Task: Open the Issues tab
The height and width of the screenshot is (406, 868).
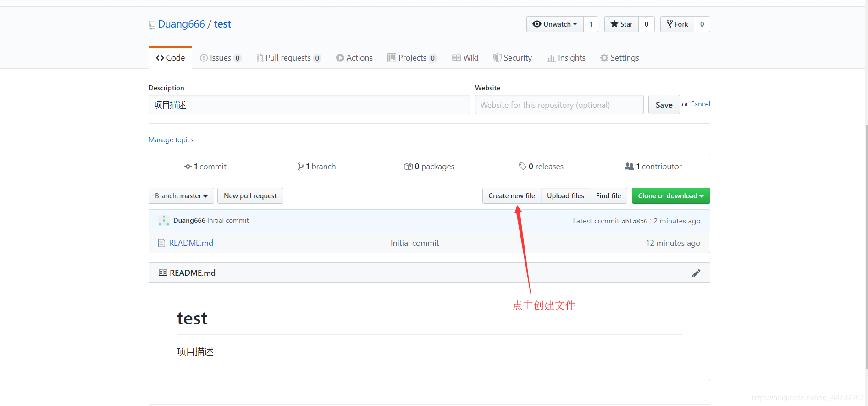Action: click(221, 58)
